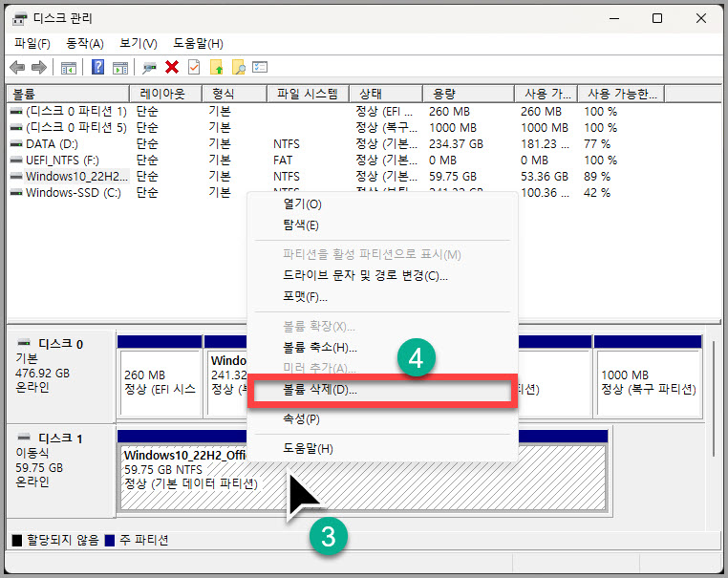
Task: Click the folder with magnifier search icon
Action: pyautogui.click(x=239, y=67)
